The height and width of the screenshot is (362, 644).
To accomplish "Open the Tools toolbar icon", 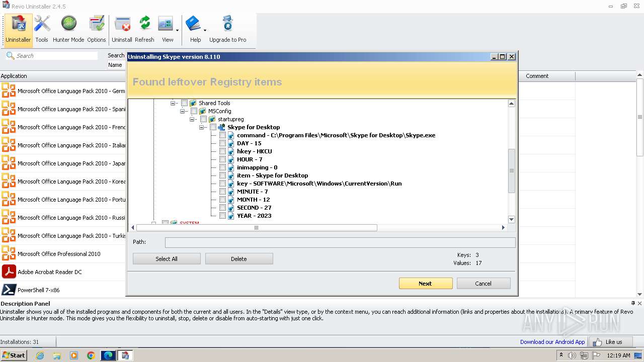I will 42,29.
